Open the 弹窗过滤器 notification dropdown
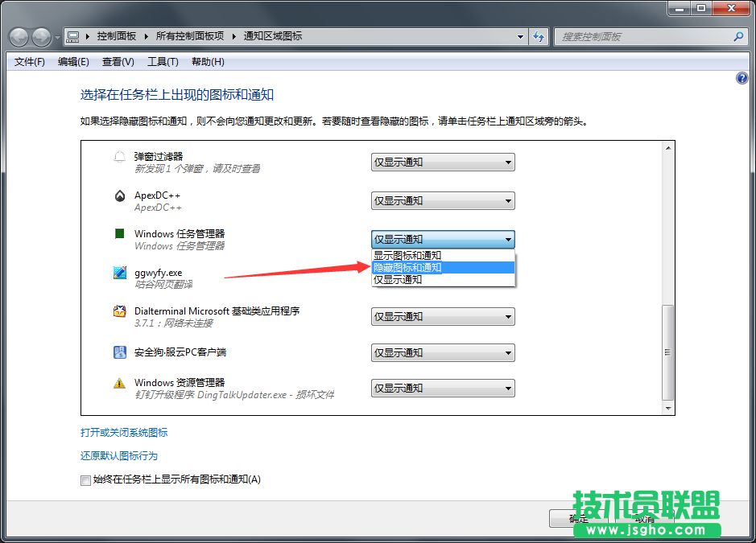Viewport: 756px width, 543px height. tap(441, 162)
